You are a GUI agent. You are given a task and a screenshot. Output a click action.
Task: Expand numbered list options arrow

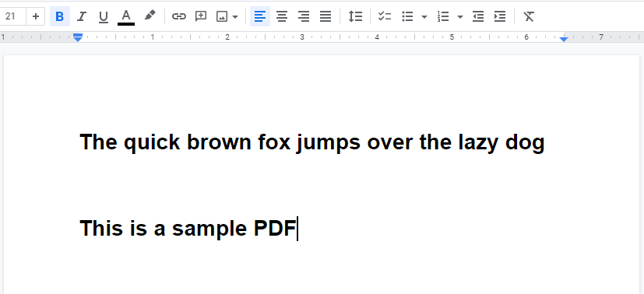point(460,17)
